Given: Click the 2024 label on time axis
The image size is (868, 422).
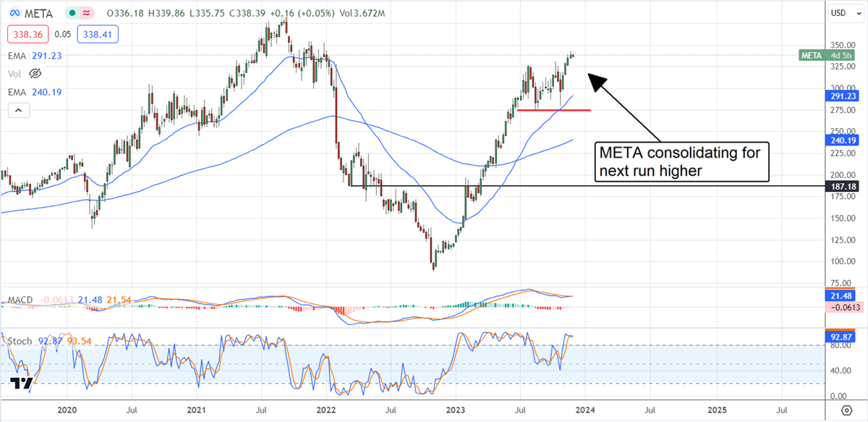Looking at the screenshot, I should click(x=584, y=410).
